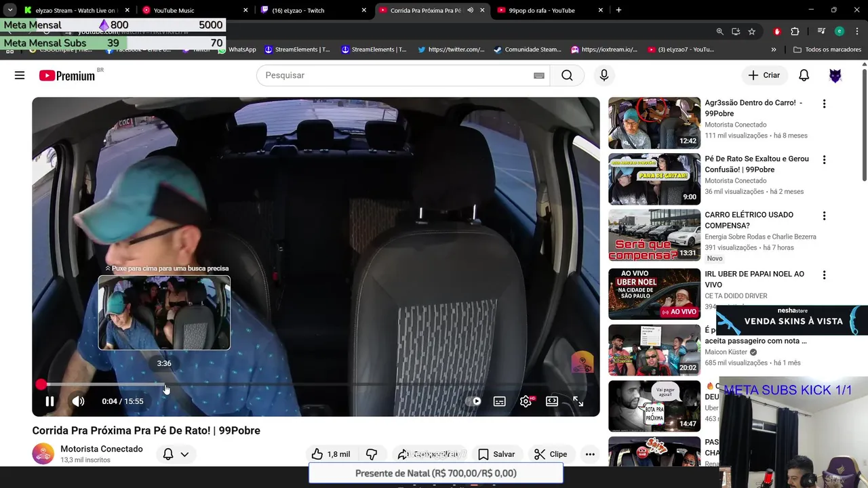Open options for 'Pé De Rato Se Exaltou'
This screenshot has height=488, width=868.
coord(824,160)
